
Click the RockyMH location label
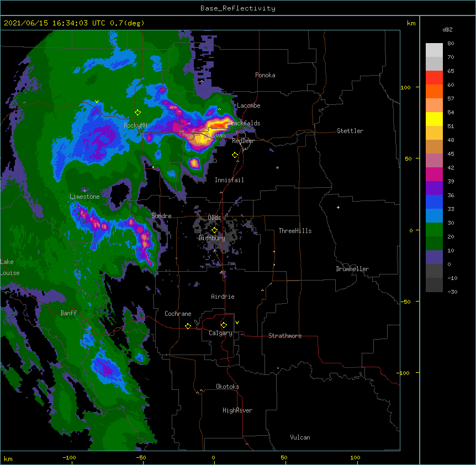(135, 125)
